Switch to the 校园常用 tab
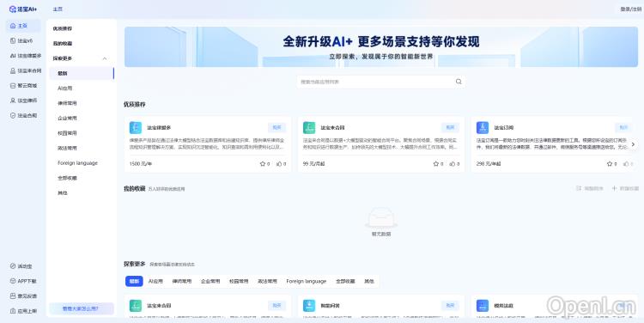This screenshot has height=323, width=644. click(x=239, y=281)
